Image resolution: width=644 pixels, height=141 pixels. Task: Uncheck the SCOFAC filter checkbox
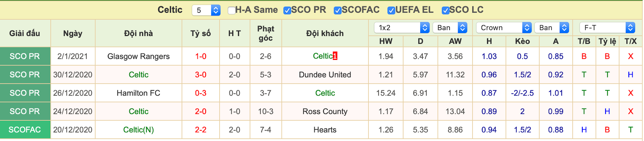tap(337, 10)
